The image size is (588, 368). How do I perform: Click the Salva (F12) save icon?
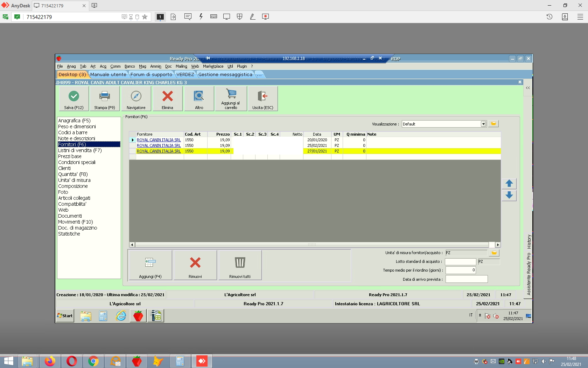(x=74, y=99)
